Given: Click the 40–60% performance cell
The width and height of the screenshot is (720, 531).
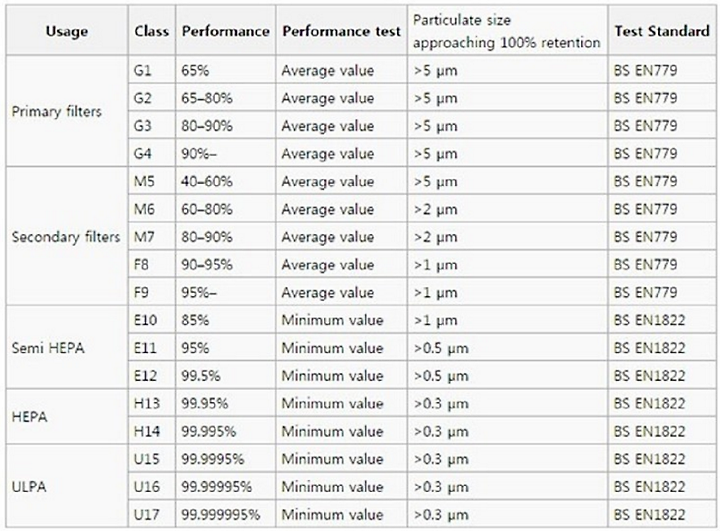Looking at the screenshot, I should click(x=225, y=181).
